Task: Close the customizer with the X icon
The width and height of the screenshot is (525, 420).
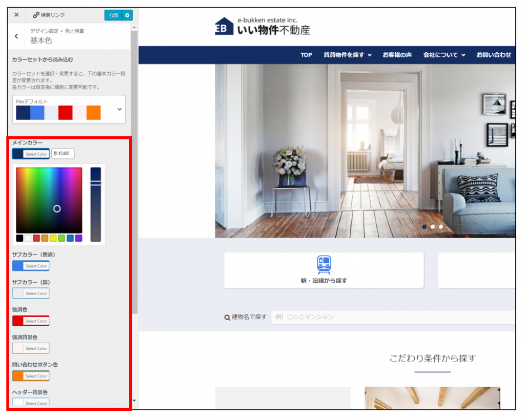Action: 16,15
